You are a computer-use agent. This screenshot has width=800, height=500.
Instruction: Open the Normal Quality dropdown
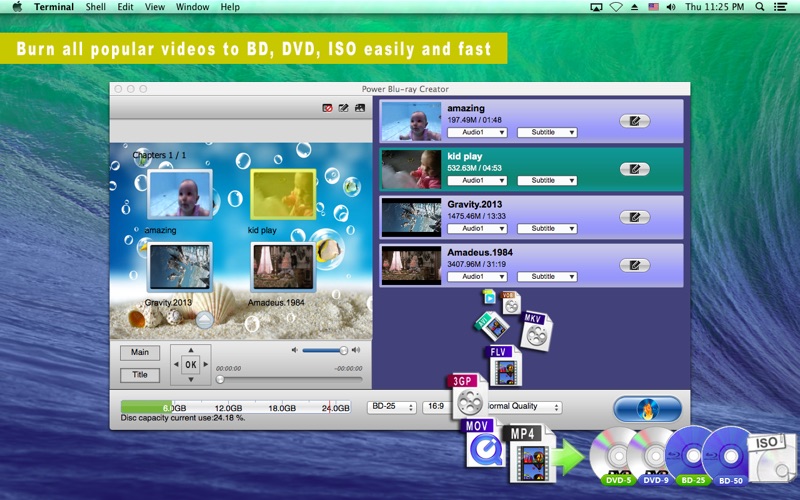coord(522,407)
